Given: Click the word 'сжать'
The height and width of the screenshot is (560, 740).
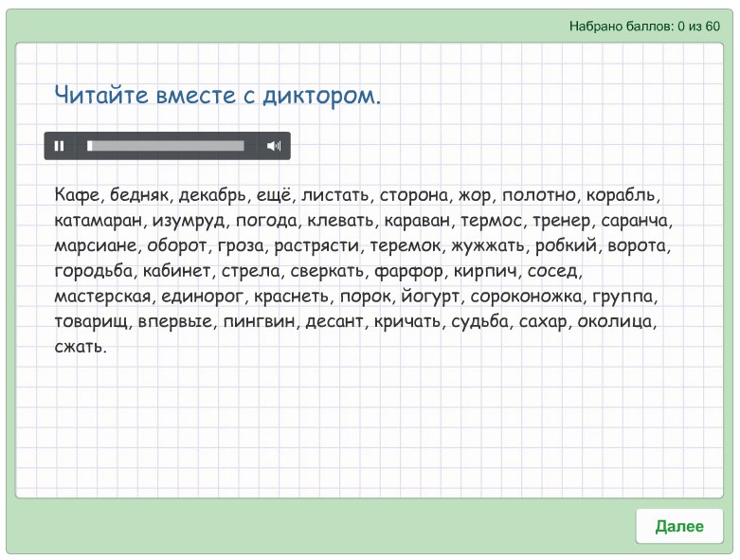Looking at the screenshot, I should pos(78,347).
